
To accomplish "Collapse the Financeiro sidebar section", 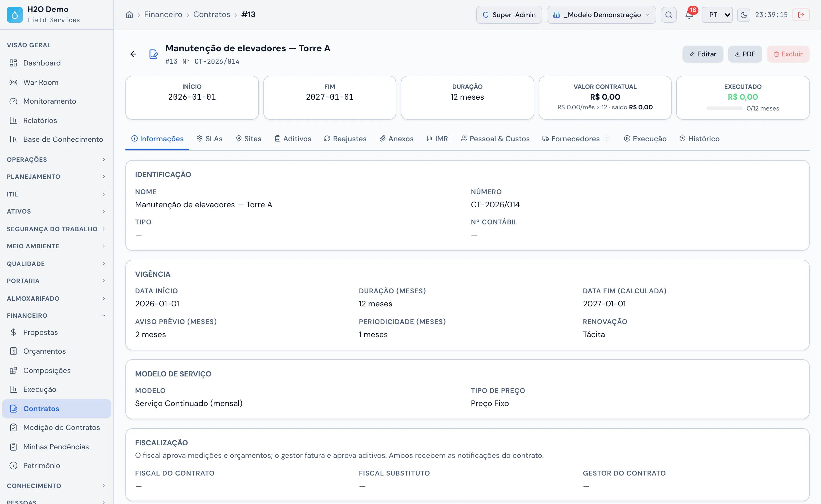I will pos(57,315).
